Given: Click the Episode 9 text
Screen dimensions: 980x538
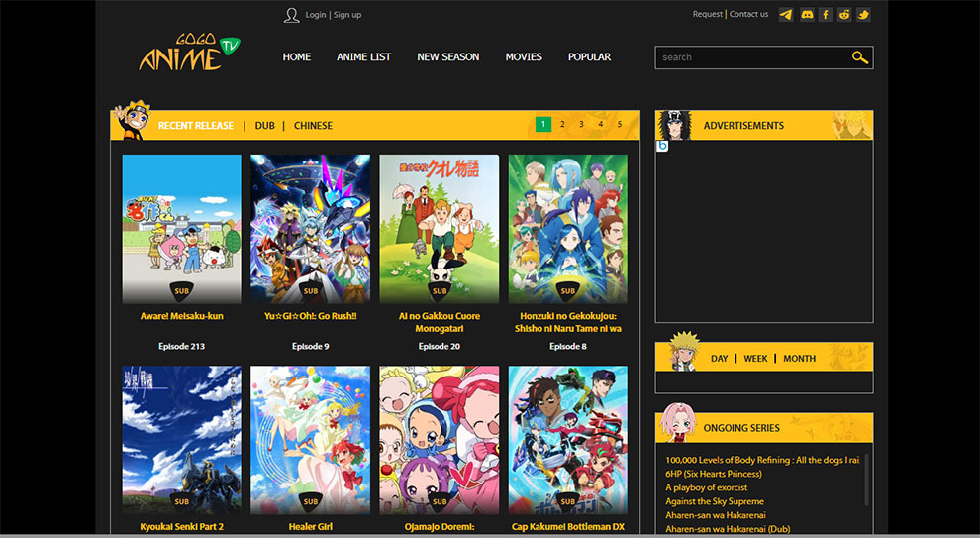Looking at the screenshot, I should [x=311, y=346].
